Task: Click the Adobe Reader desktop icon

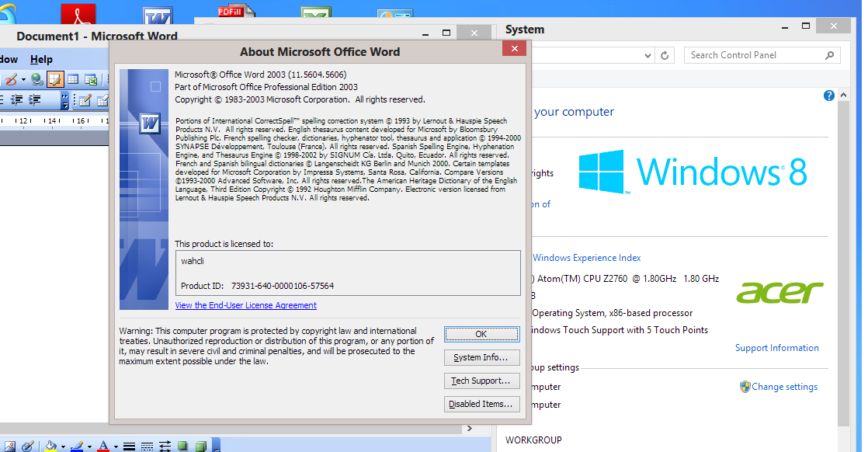Action: click(x=78, y=14)
